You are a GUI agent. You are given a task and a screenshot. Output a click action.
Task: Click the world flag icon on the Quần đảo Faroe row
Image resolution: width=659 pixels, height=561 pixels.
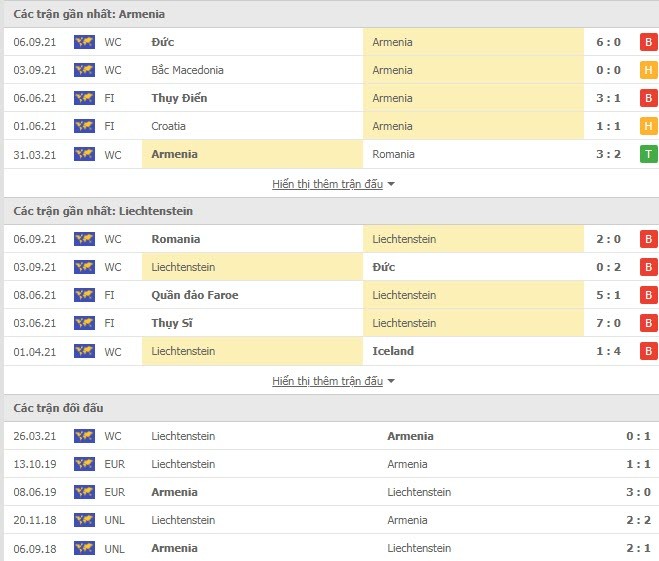(84, 295)
